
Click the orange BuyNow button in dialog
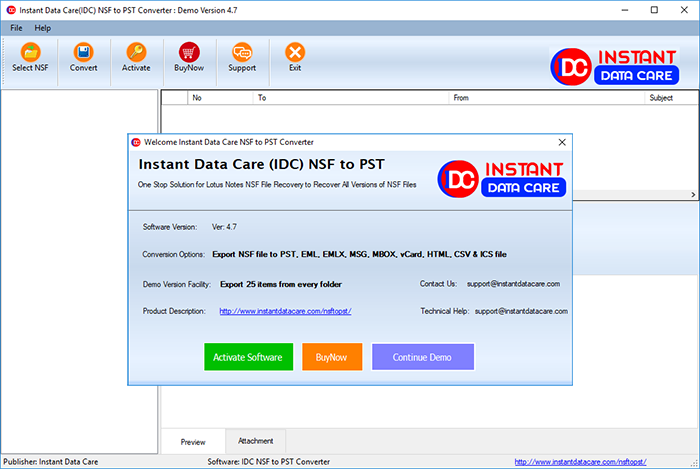(x=331, y=357)
